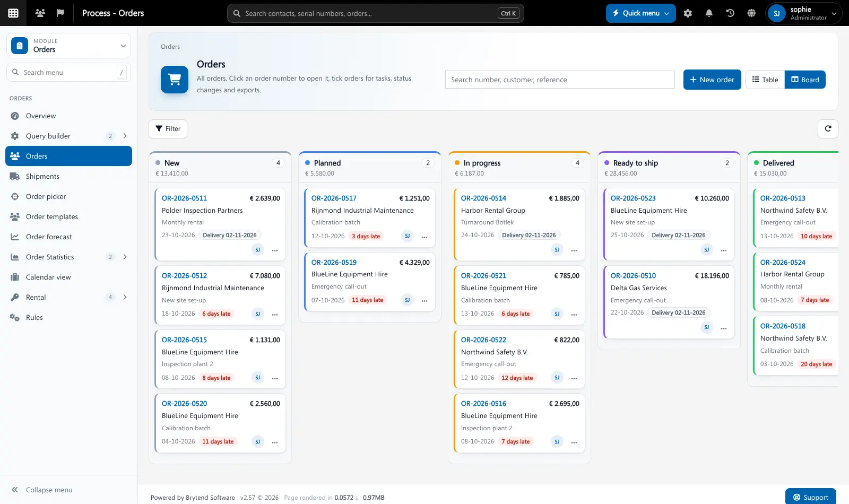The height and width of the screenshot is (504, 849).
Task: Open the Orders module dropdown
Action: pos(69,46)
